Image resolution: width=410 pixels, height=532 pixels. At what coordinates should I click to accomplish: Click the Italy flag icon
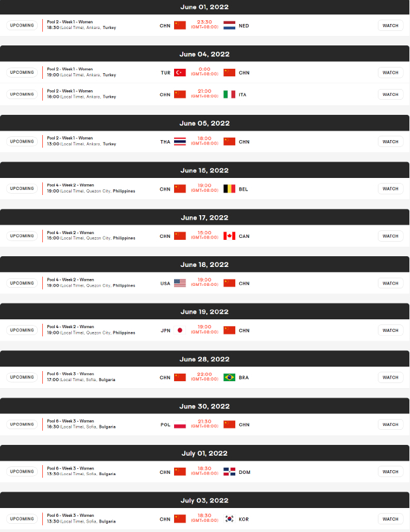229,94
